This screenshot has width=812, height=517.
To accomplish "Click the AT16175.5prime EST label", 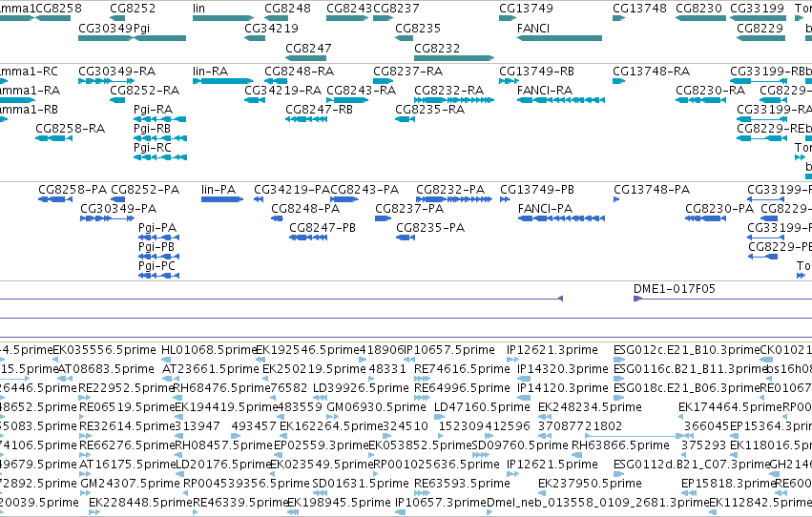I will coord(128,465).
